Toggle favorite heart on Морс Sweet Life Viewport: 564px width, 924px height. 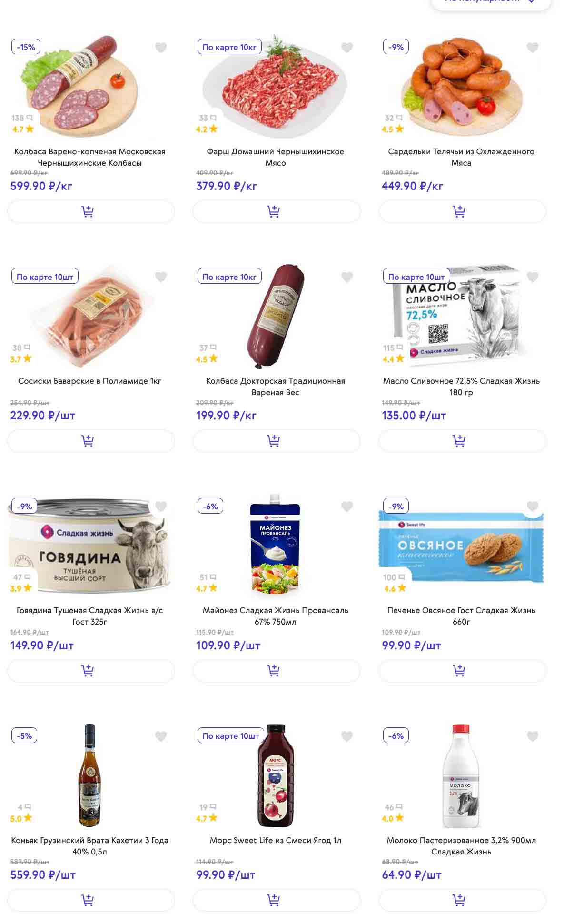click(x=347, y=736)
